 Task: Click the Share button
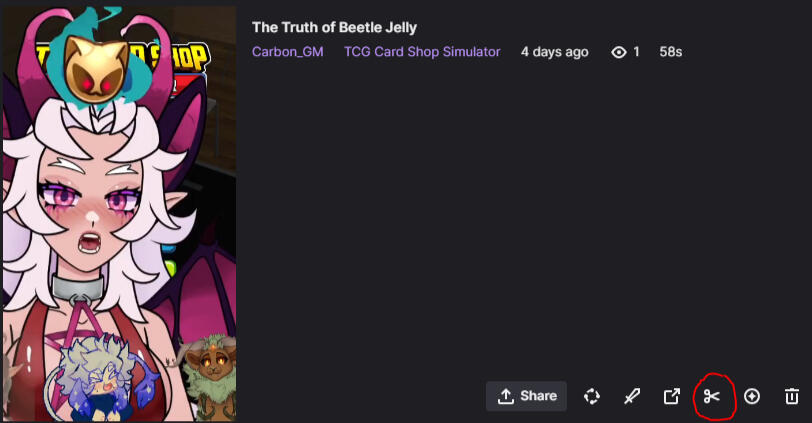[526, 396]
